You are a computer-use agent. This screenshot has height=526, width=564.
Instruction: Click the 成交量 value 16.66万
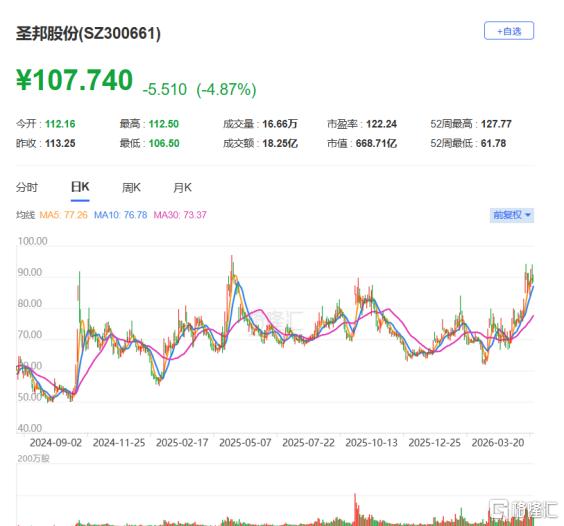pyautogui.click(x=280, y=124)
